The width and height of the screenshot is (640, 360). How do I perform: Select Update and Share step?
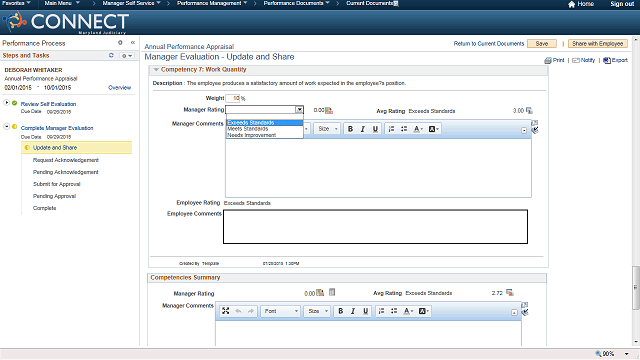pos(77,148)
